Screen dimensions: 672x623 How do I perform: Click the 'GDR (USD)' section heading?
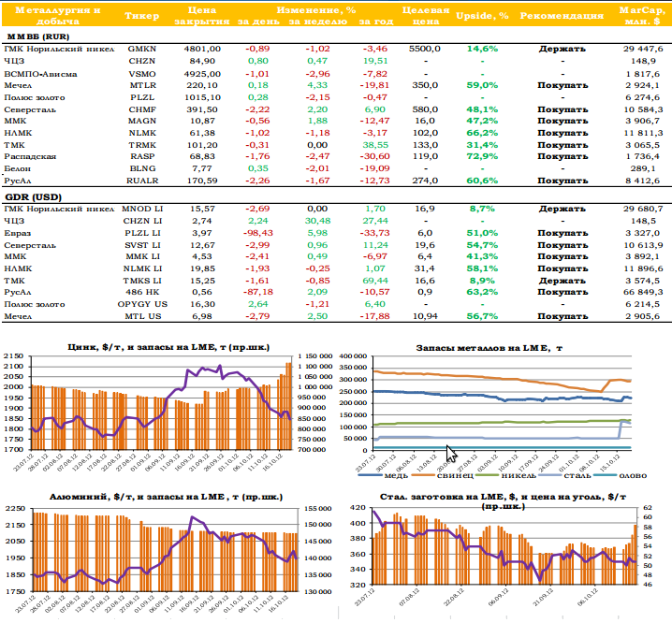coord(34,197)
